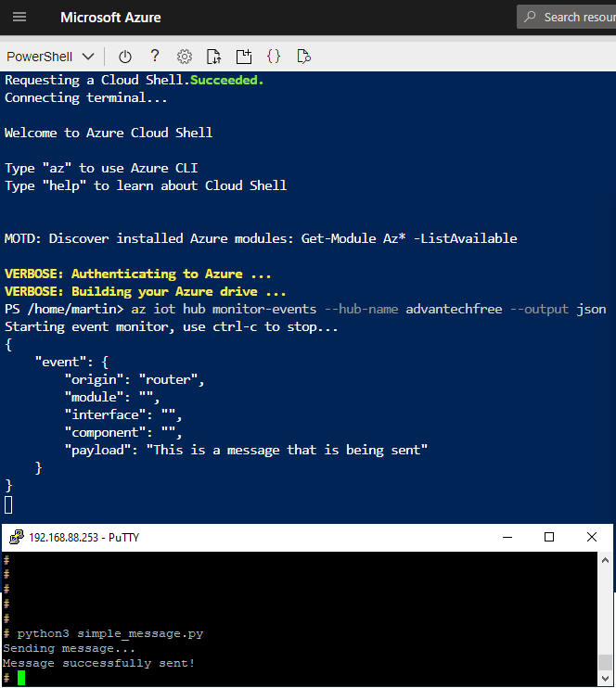Maximize the PuTTY window
The height and width of the screenshot is (688, 616).
pos(549,537)
